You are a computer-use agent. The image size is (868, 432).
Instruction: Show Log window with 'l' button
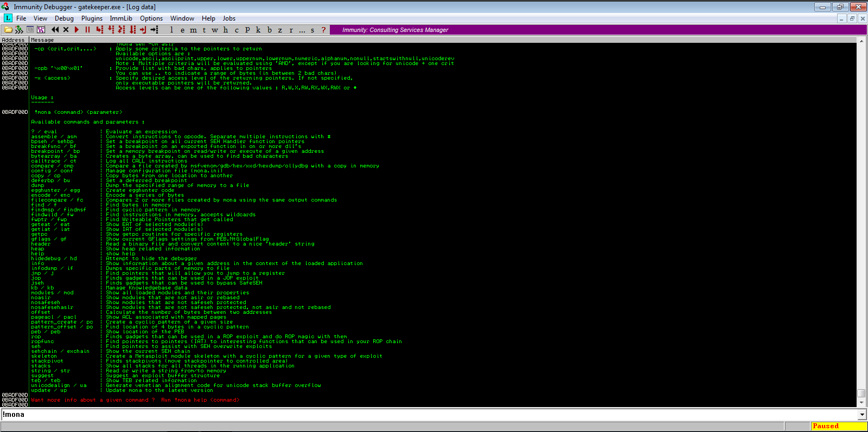point(171,30)
